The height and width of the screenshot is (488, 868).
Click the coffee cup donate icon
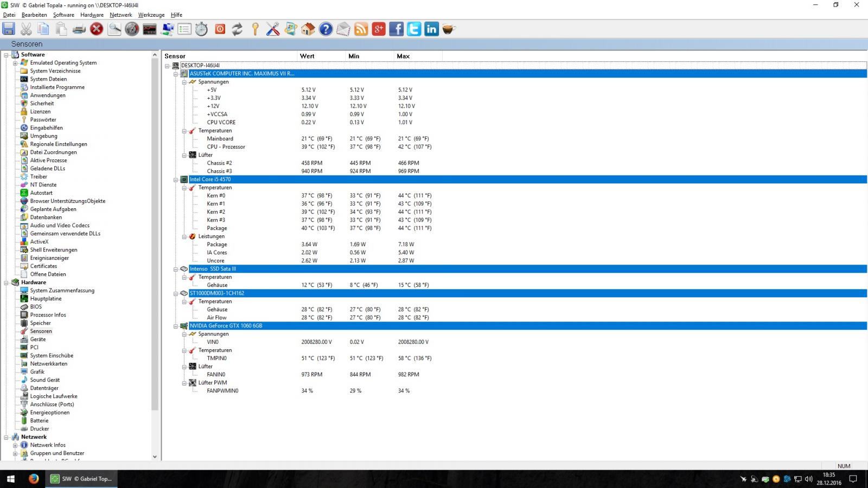[x=448, y=29]
